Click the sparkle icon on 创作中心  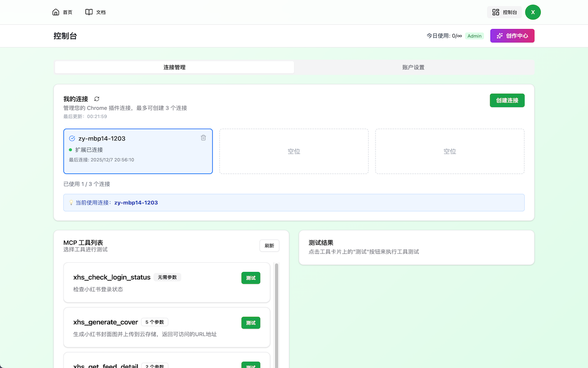[x=499, y=36]
